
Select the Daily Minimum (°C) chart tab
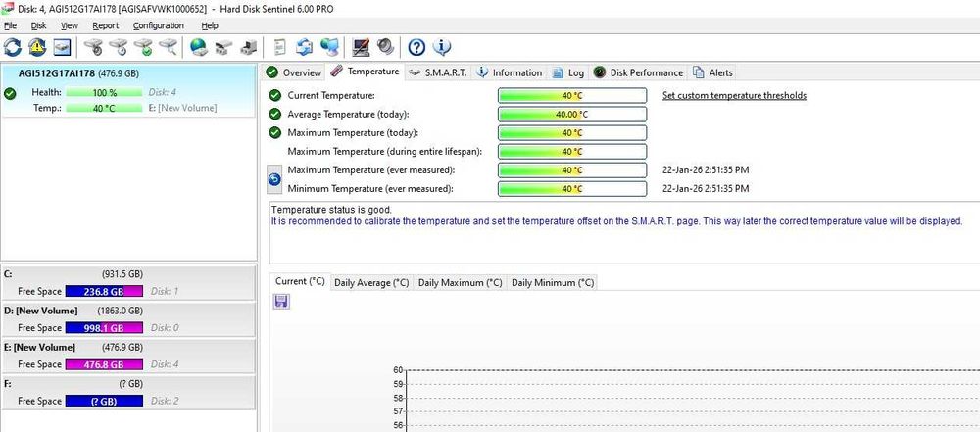(x=553, y=282)
